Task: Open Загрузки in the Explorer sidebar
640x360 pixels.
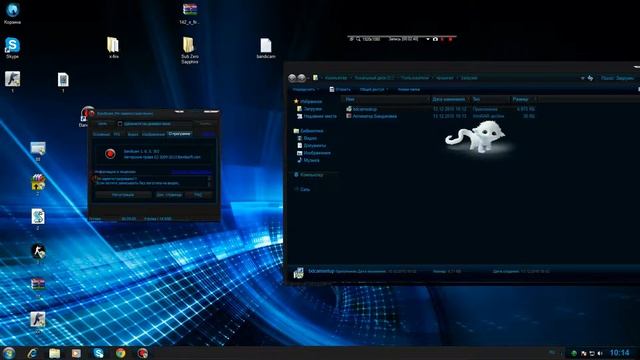Action: (309, 109)
